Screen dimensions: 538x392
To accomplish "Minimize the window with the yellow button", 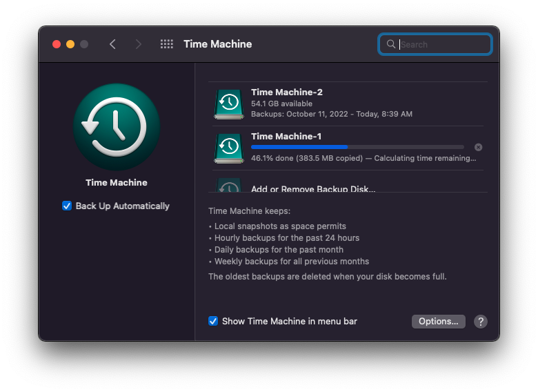I will click(70, 44).
